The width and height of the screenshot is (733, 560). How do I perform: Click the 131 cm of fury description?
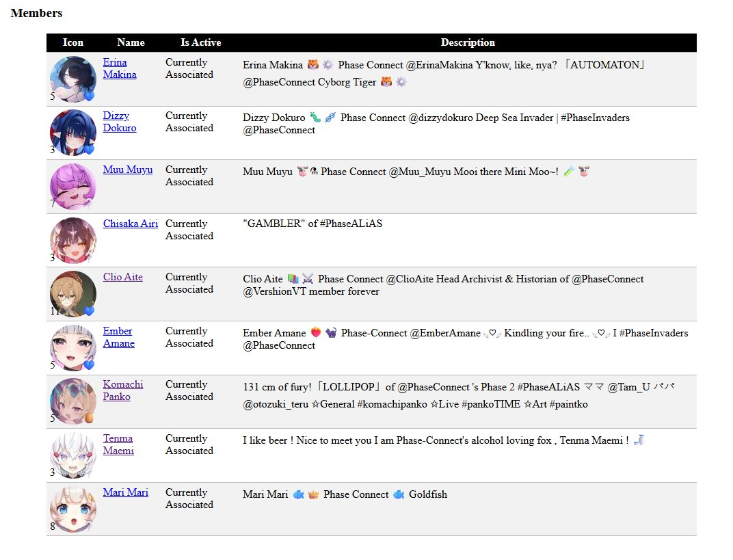click(x=459, y=395)
